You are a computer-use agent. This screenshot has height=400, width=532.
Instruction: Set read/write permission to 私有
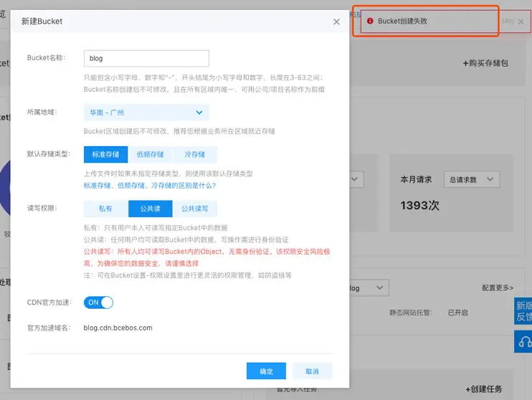[105, 209]
